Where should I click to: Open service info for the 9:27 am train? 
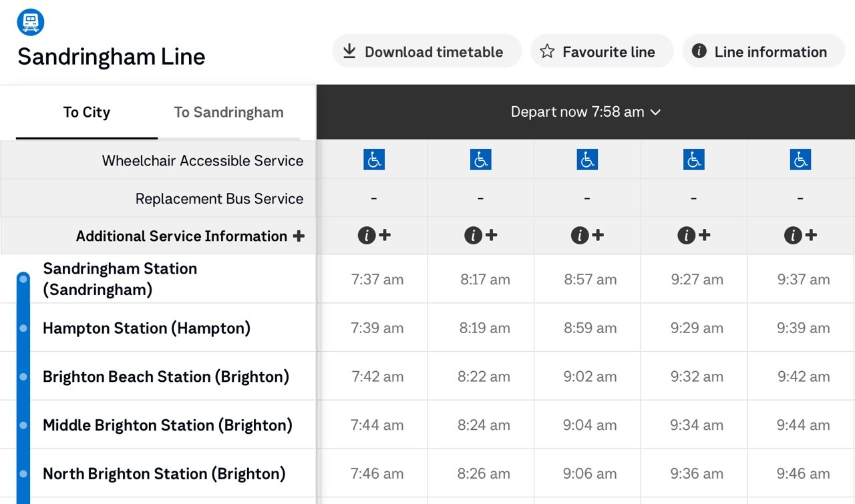pyautogui.click(x=694, y=235)
